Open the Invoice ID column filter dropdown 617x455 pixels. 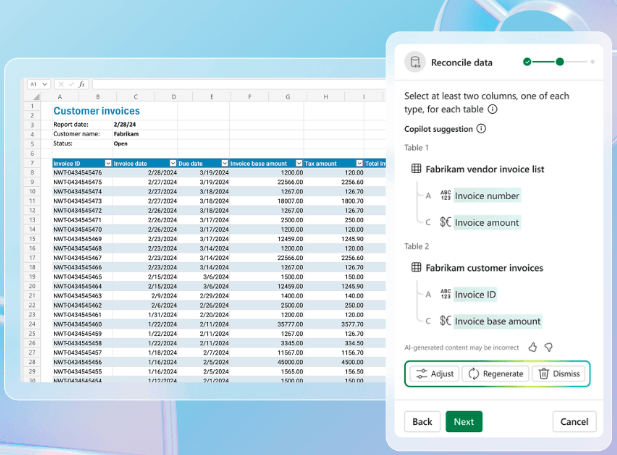108,163
